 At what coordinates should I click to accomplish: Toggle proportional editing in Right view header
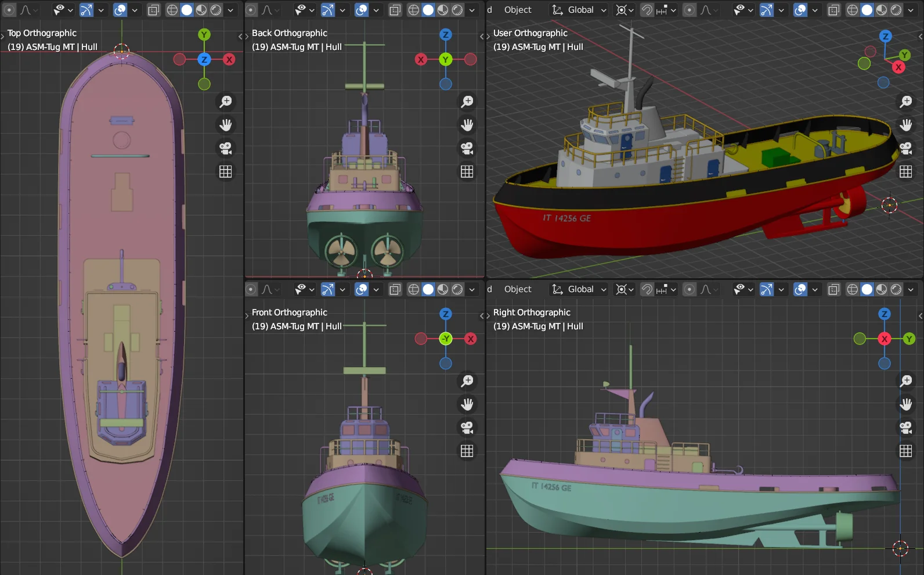click(x=690, y=289)
